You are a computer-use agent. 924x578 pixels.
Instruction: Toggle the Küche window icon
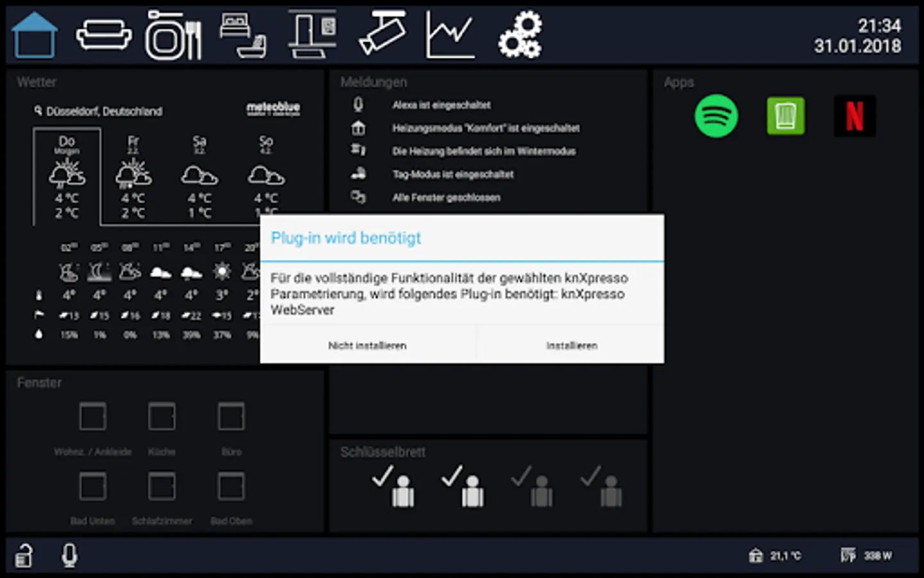(162, 417)
